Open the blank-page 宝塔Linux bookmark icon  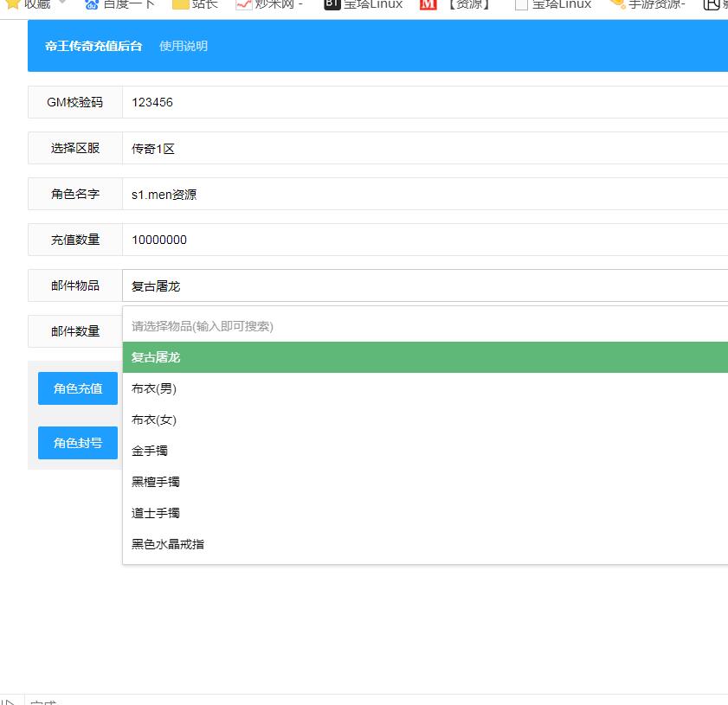click(520, 4)
